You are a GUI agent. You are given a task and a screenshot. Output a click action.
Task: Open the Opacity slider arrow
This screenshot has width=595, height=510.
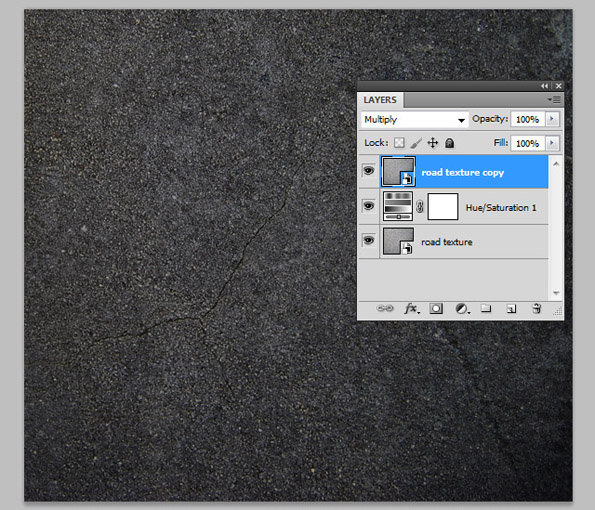552,119
